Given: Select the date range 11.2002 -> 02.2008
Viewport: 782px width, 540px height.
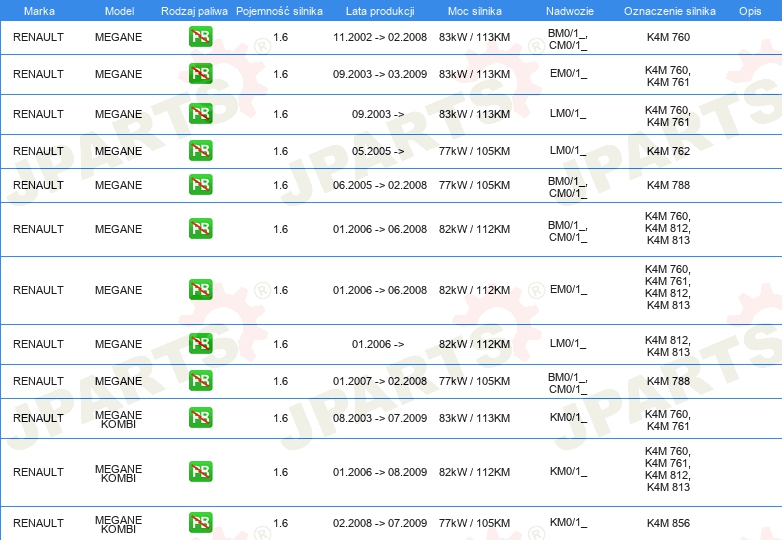Looking at the screenshot, I should point(380,37).
